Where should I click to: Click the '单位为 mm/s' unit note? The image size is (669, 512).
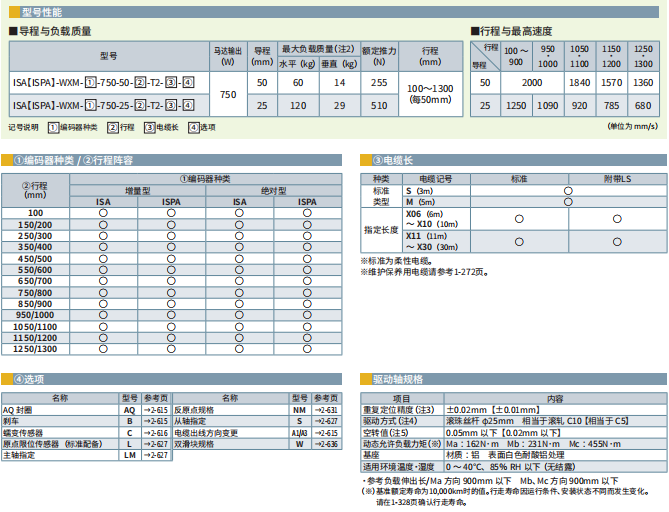[633, 126]
